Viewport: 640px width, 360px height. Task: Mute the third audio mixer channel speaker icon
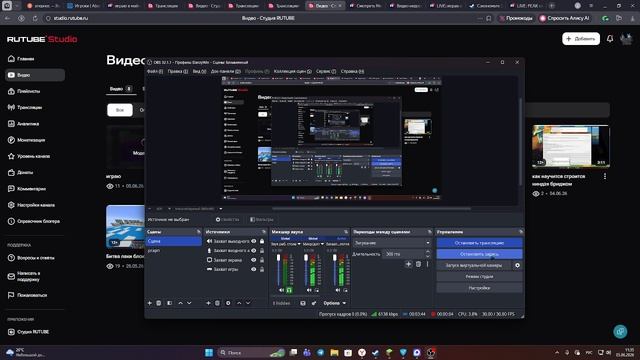click(338, 290)
